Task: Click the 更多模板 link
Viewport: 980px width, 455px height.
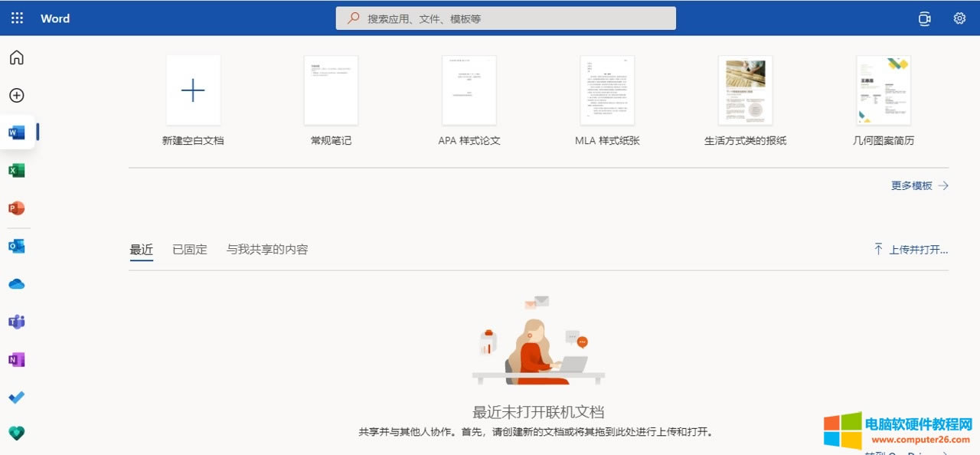Action: click(920, 185)
